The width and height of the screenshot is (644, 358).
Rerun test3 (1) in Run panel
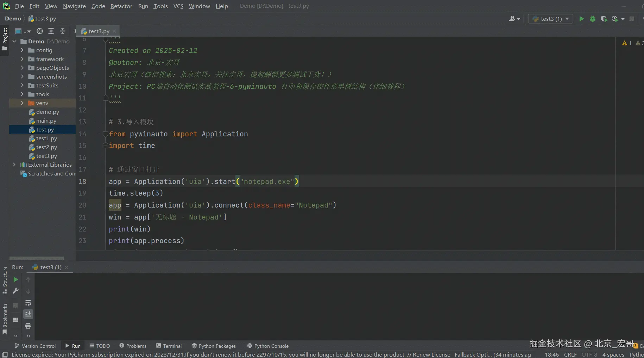click(15, 279)
